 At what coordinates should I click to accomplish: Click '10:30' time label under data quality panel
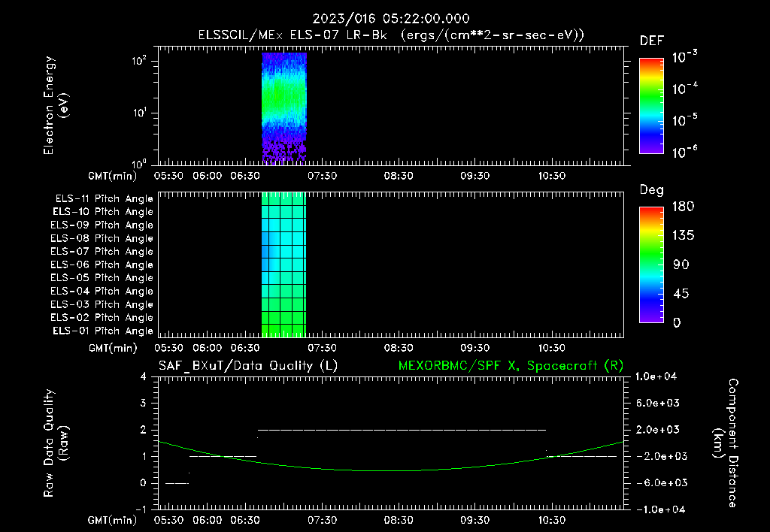point(552,520)
